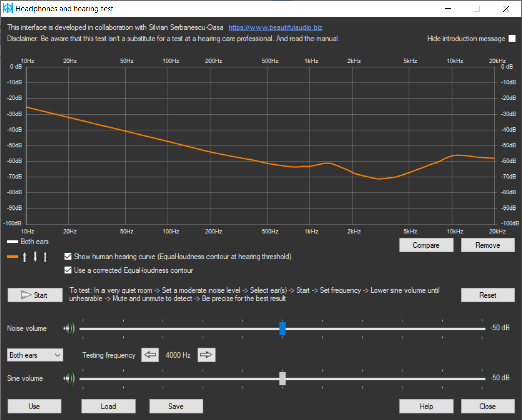
Task: Remove the current measurement curve
Action: pos(488,245)
